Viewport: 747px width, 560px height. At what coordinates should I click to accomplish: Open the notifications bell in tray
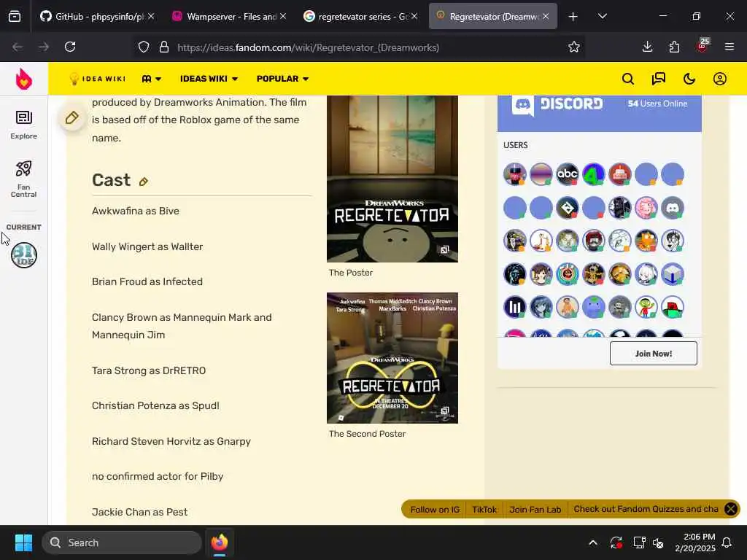(727, 542)
